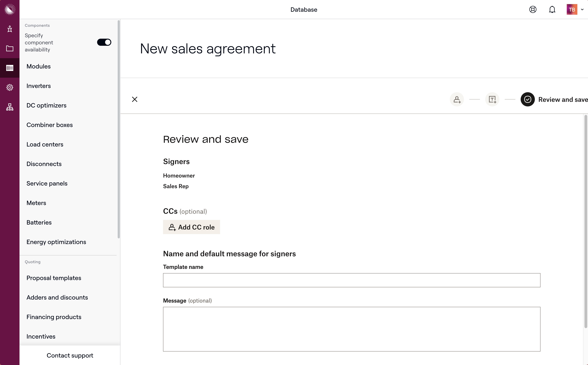Image resolution: width=588 pixels, height=365 pixels.
Task: Go to add signers step icon
Action: [x=457, y=99]
